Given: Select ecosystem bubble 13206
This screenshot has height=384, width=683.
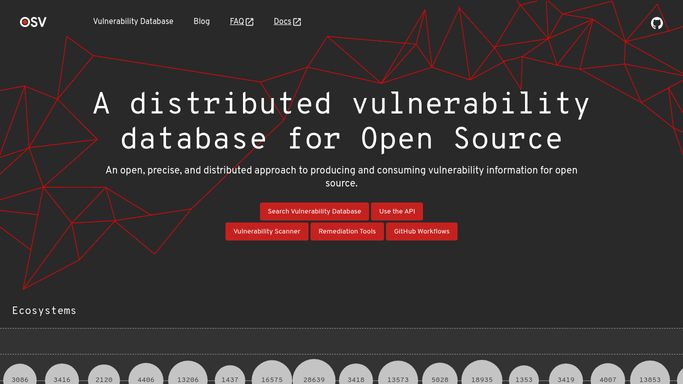Looking at the screenshot, I should tap(188, 373).
